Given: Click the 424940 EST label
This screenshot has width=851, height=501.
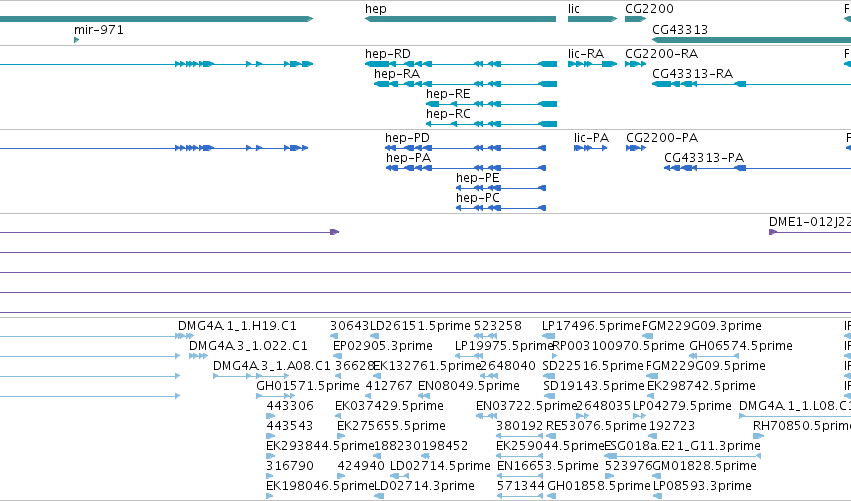Looking at the screenshot, I should click(x=361, y=466).
